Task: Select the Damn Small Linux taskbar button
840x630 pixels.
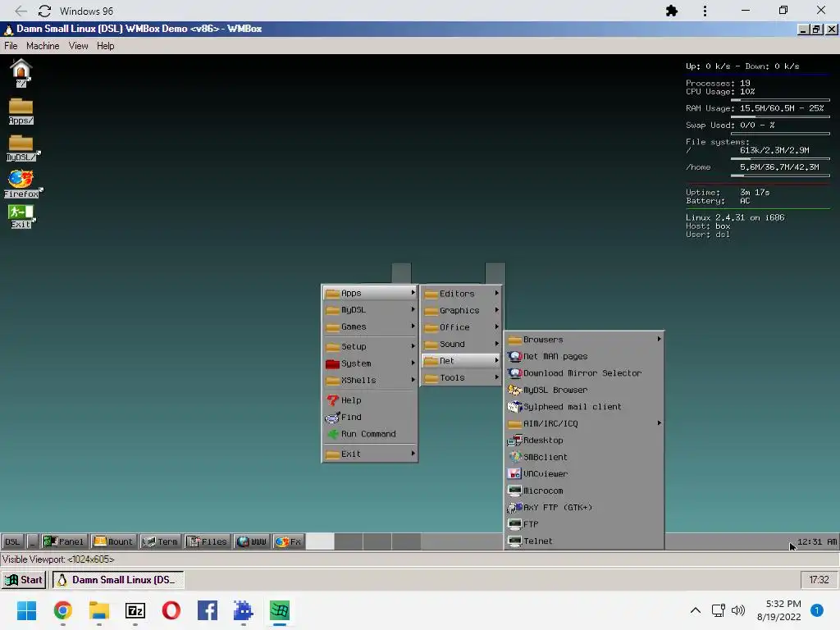Action: tap(118, 580)
